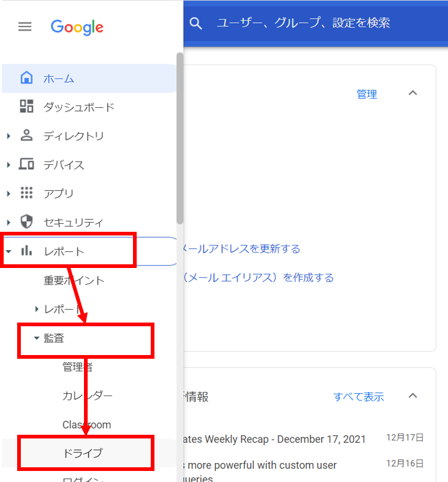Click the shield icon for セキュリティ

coord(26,221)
